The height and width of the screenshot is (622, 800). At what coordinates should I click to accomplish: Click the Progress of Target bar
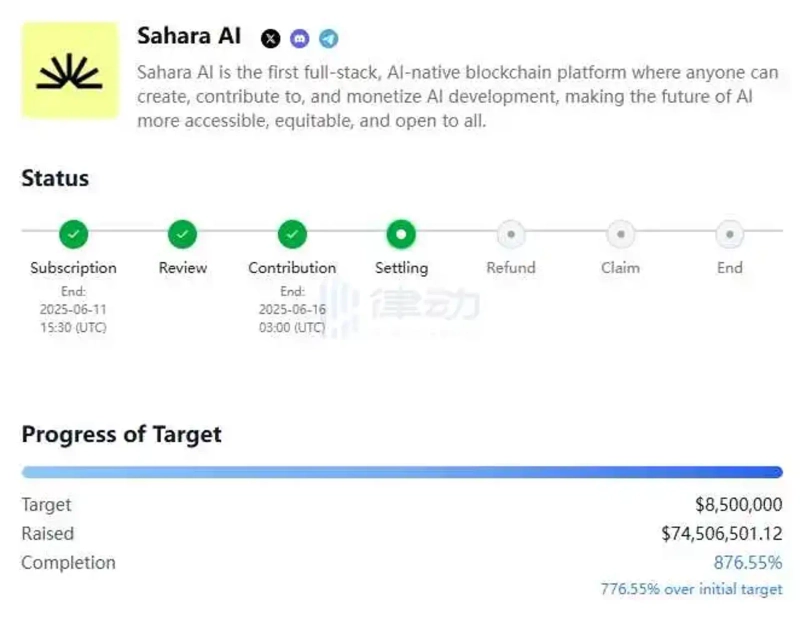click(x=402, y=472)
